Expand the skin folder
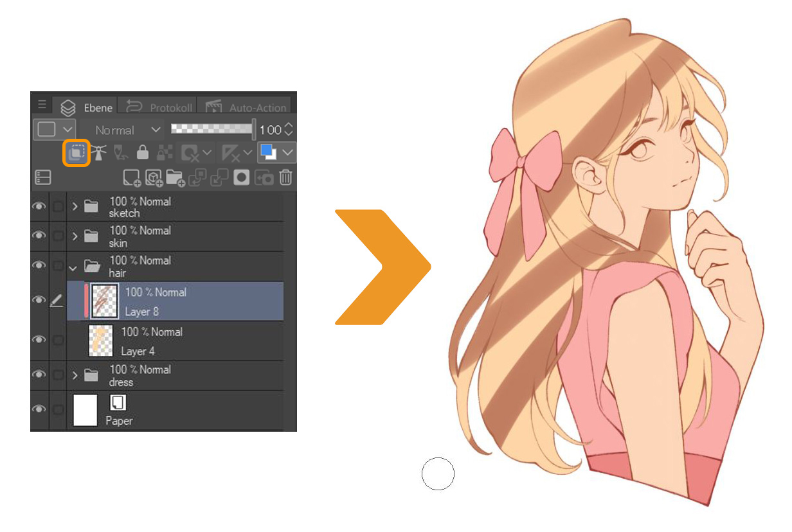The width and height of the screenshot is (792, 532). (75, 236)
